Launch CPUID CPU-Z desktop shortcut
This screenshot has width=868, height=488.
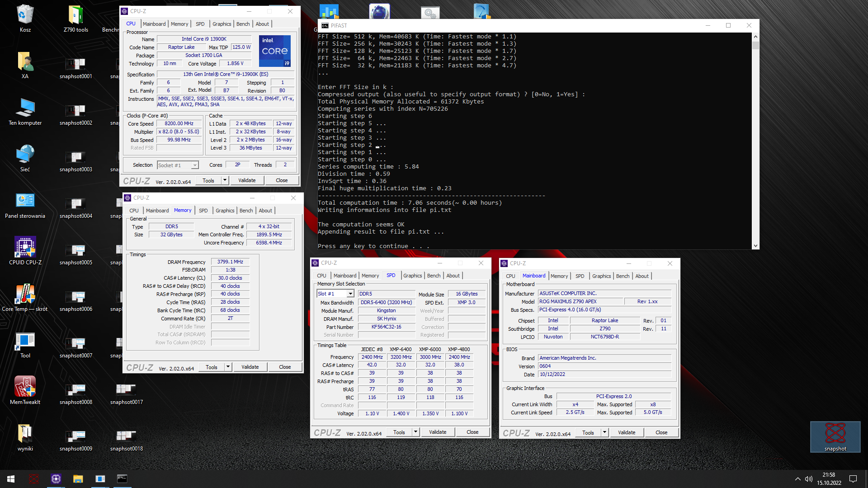(x=25, y=251)
